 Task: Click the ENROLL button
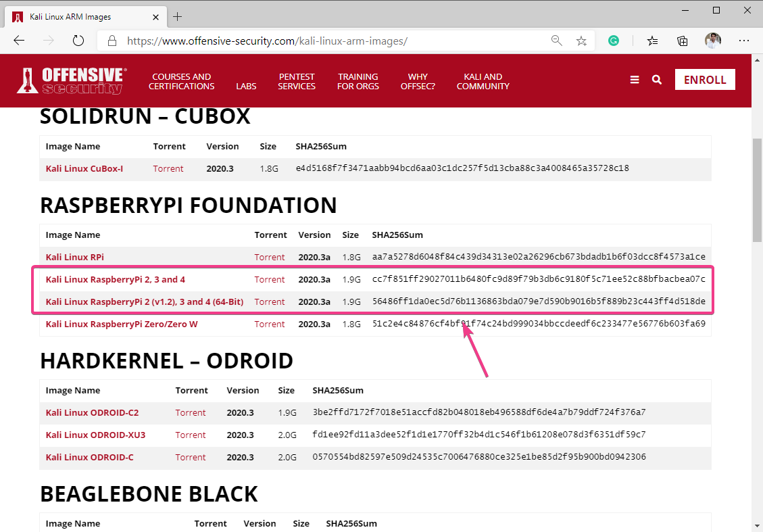pos(705,80)
